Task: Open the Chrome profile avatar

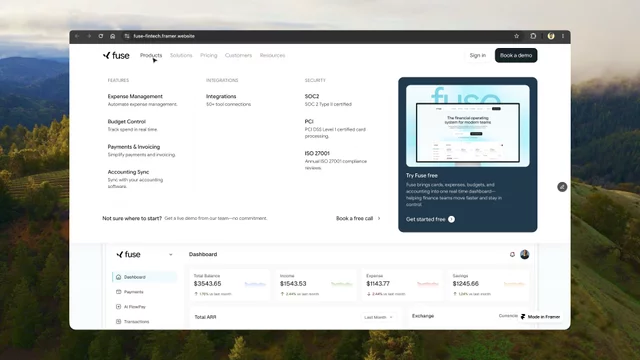Action: (551, 36)
